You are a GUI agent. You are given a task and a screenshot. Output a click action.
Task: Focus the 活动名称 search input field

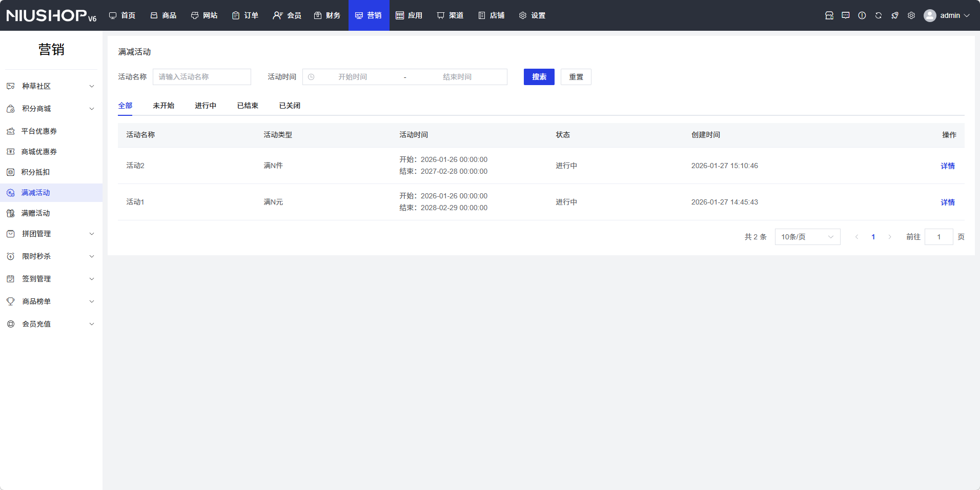point(201,77)
